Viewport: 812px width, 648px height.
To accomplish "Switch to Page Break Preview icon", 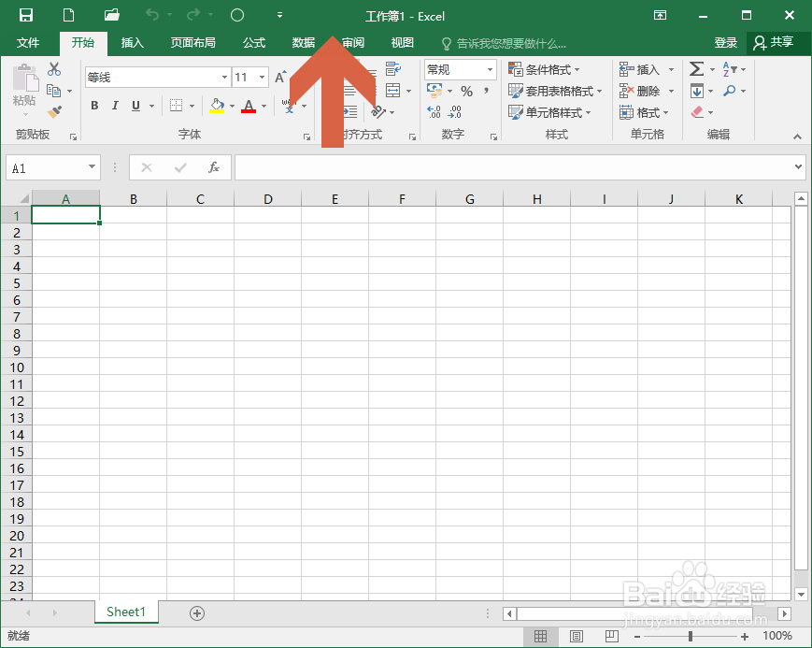I will pos(612,636).
